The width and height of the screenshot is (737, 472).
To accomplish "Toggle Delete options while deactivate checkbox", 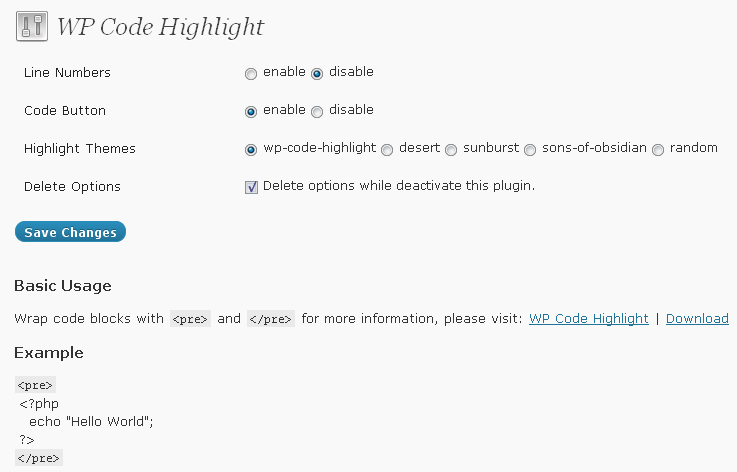I will (251, 187).
